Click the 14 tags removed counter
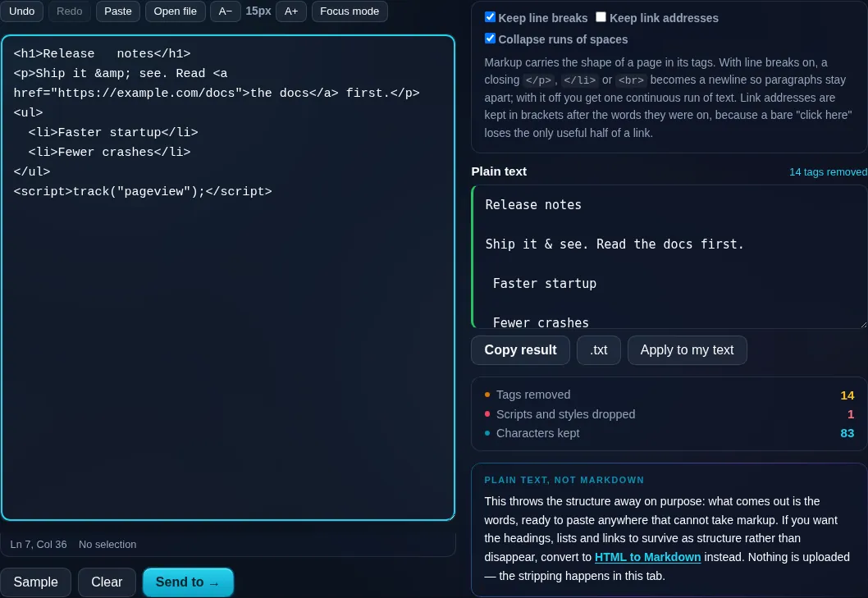The height and width of the screenshot is (598, 868). coord(828,172)
